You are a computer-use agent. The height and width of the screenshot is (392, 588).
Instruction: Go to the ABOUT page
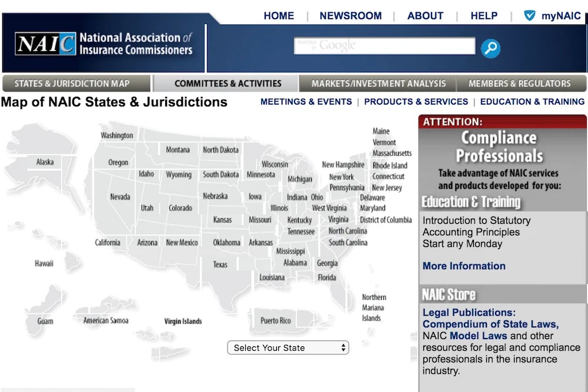click(425, 16)
